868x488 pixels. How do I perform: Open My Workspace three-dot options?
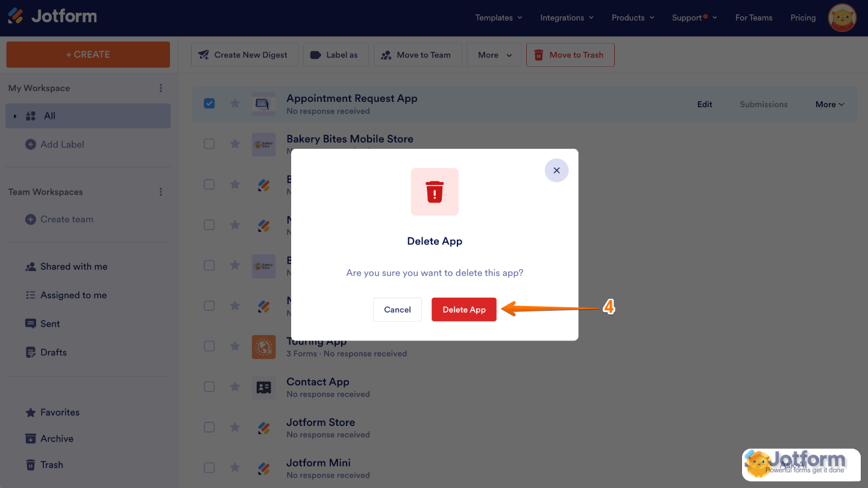160,88
